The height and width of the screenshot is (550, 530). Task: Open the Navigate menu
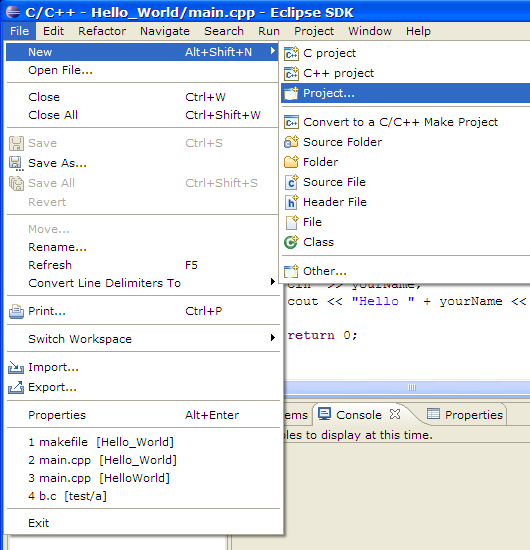pos(165,31)
